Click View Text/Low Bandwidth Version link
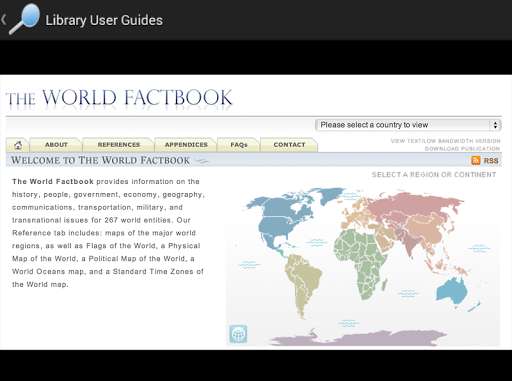The width and height of the screenshot is (512, 381). tap(445, 141)
